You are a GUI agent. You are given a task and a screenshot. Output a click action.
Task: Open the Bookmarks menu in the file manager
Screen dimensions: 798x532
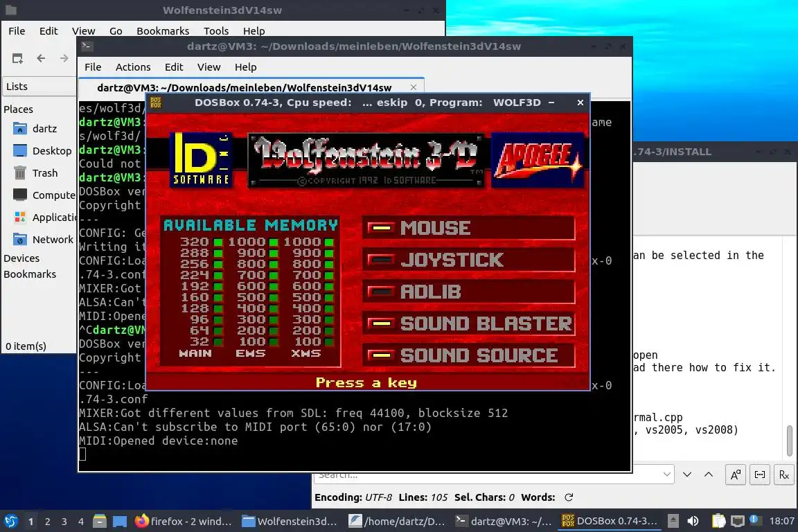(163, 31)
